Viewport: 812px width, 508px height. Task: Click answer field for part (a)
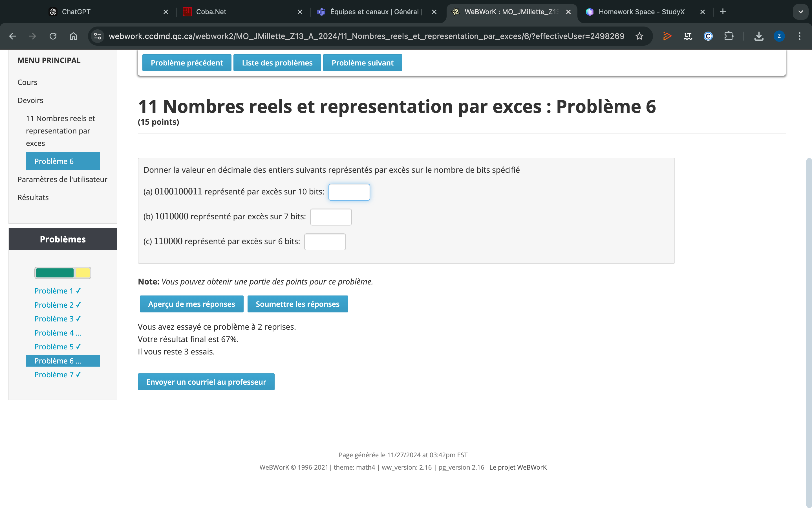click(349, 192)
